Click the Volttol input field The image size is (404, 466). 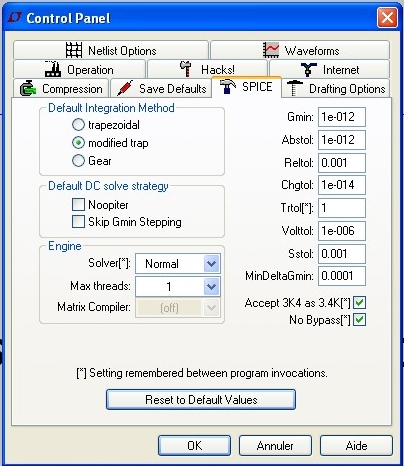click(x=342, y=231)
